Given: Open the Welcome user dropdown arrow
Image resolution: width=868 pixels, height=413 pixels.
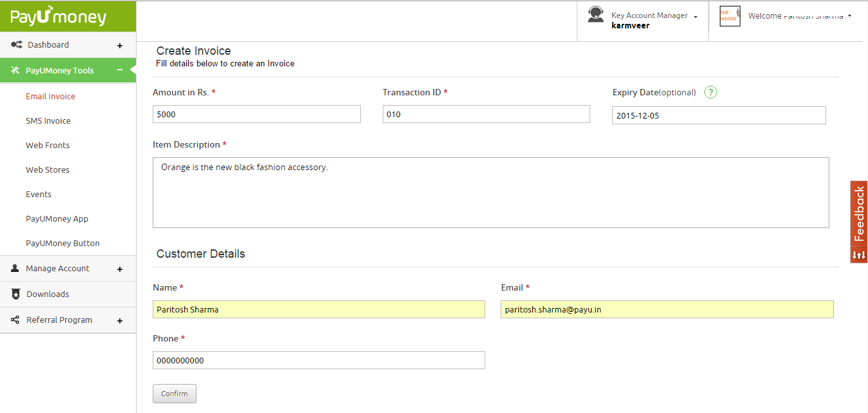Looking at the screenshot, I should pyautogui.click(x=850, y=16).
